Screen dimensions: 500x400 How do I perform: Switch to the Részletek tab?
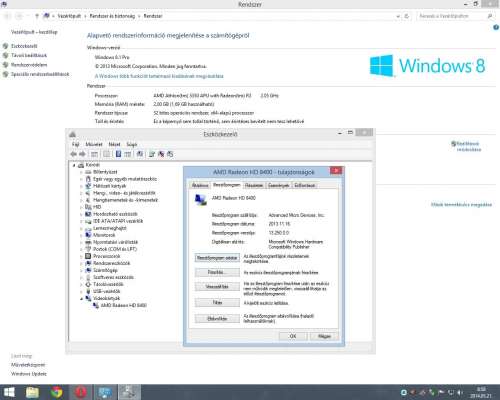click(254, 185)
